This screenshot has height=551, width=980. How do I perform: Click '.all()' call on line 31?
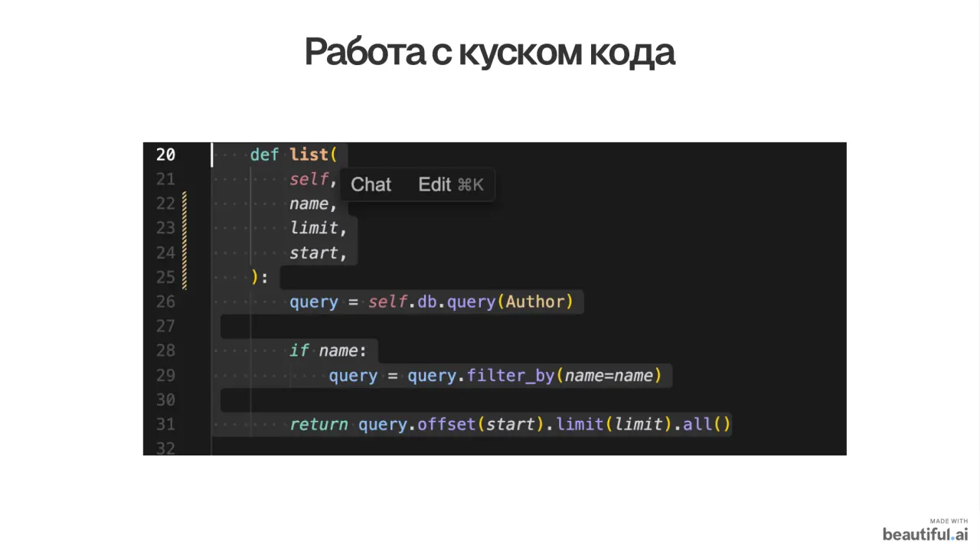pos(702,424)
